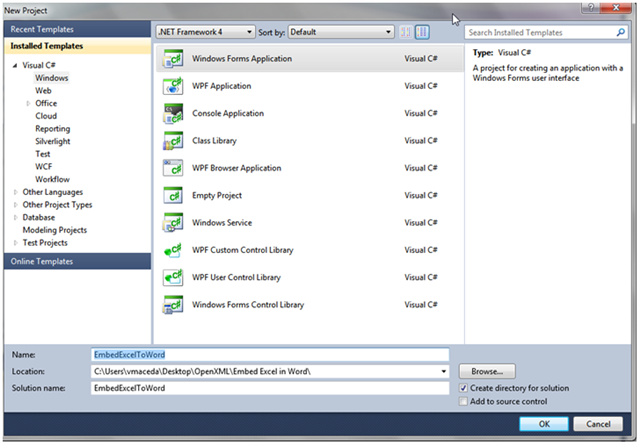Close the New Project dialog

pyautogui.click(x=616, y=8)
